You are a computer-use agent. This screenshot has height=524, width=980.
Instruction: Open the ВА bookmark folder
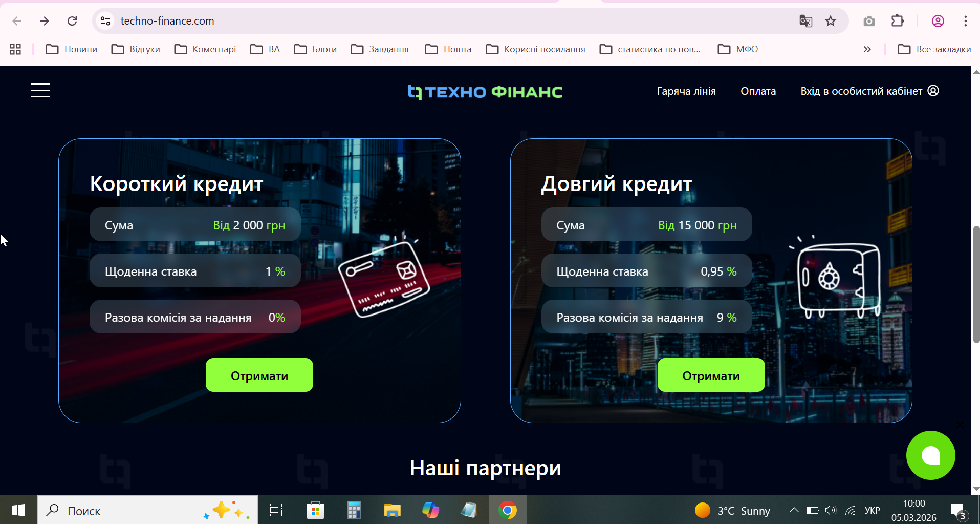coord(265,49)
